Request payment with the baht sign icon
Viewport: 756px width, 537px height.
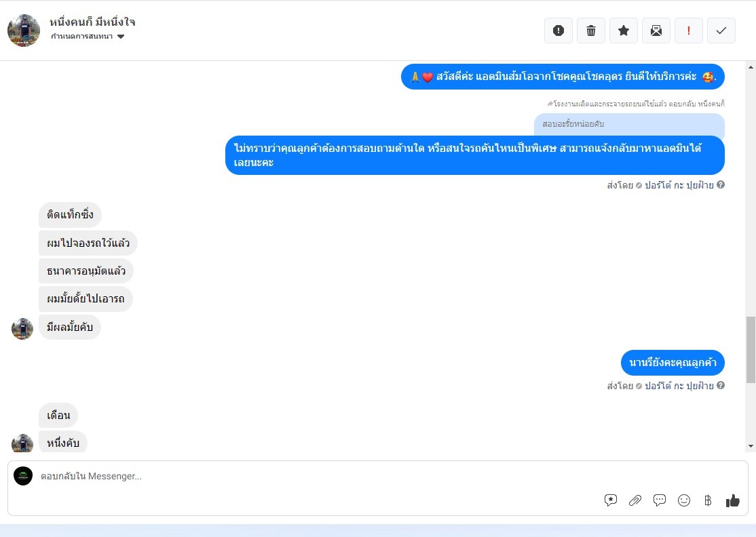pos(708,500)
